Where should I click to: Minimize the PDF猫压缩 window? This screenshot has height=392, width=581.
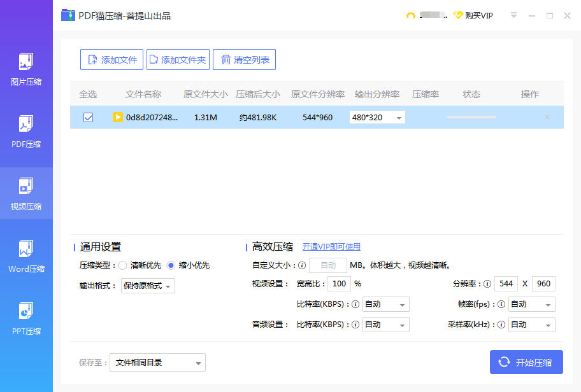[532, 15]
